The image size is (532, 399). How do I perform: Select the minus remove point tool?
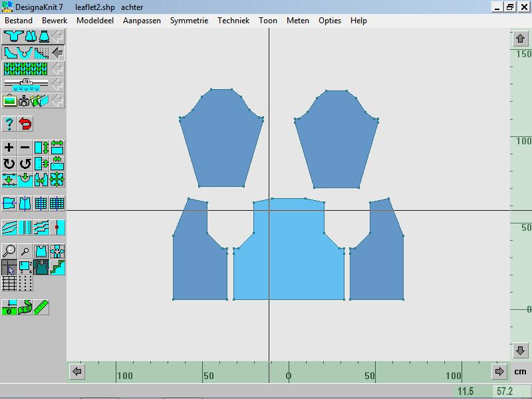point(25,148)
